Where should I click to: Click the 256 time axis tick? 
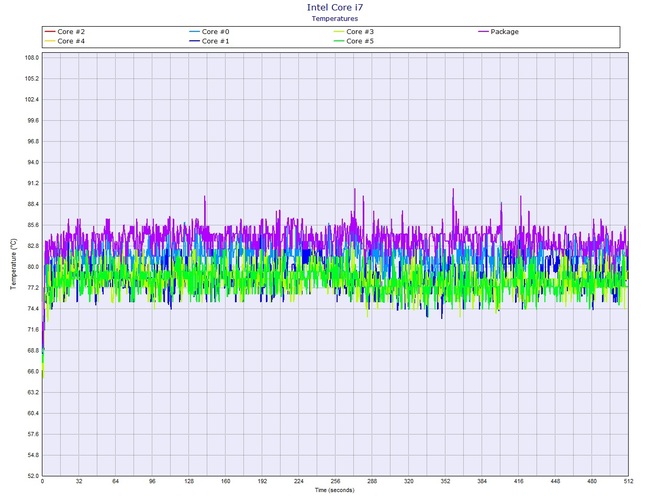335,481
